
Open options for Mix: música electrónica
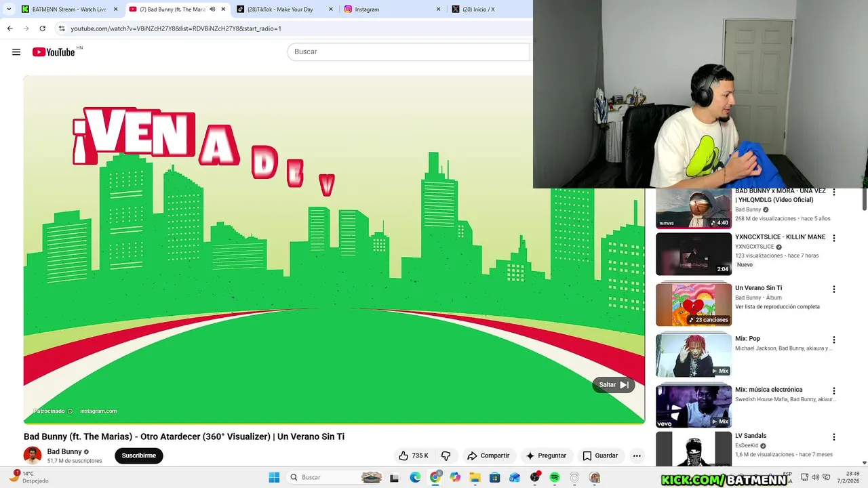(x=834, y=390)
